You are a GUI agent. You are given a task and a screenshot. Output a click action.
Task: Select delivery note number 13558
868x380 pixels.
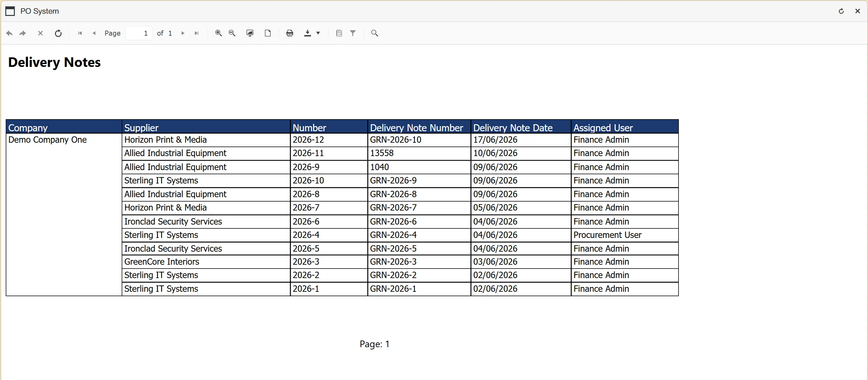click(419, 154)
